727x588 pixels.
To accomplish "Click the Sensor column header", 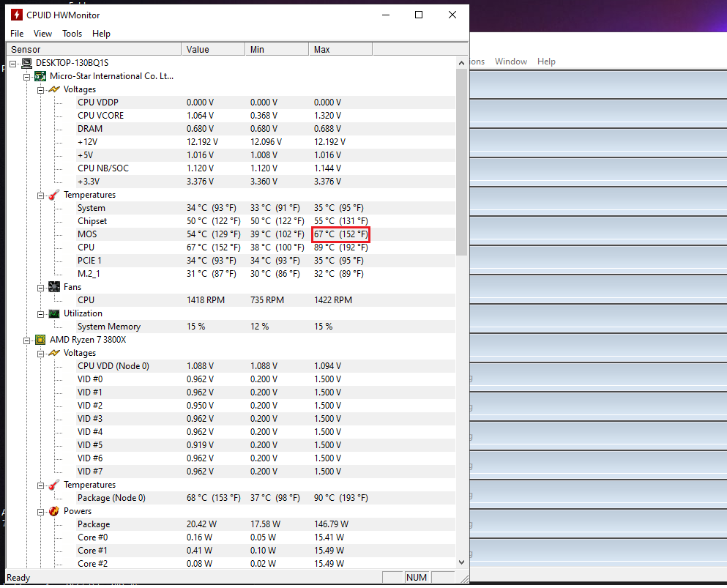I will coord(94,49).
